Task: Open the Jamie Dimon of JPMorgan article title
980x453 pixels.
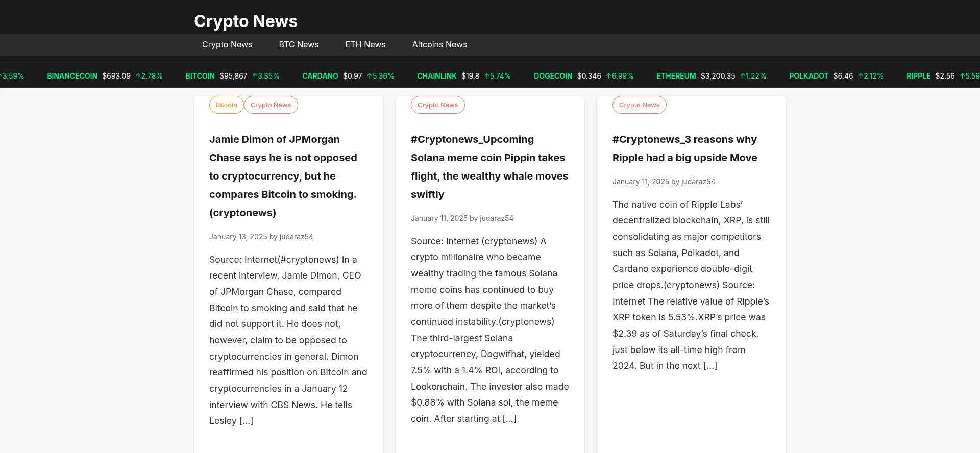Action: coord(283,176)
